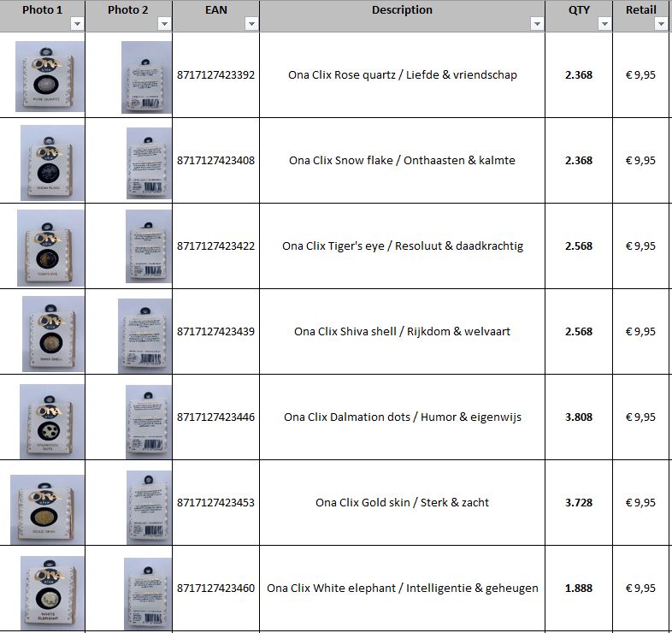Select the Ona Clix Tiger's eye description cell
The height and width of the screenshot is (633, 672).
coord(402,246)
